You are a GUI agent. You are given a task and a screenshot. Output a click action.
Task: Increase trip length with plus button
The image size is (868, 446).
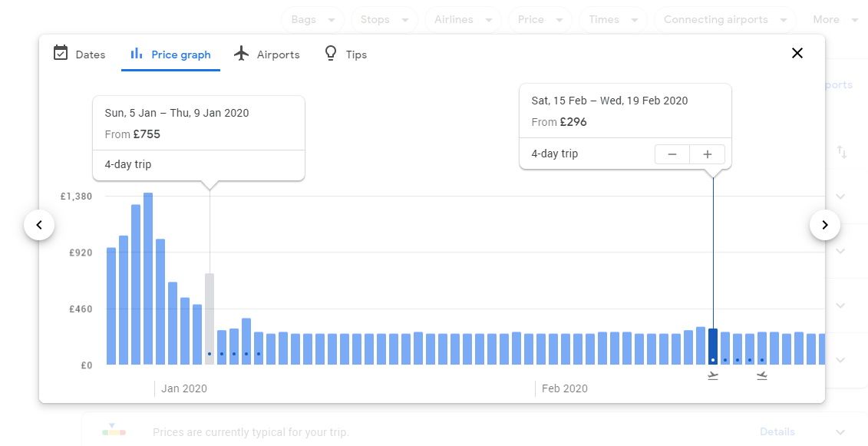708,154
